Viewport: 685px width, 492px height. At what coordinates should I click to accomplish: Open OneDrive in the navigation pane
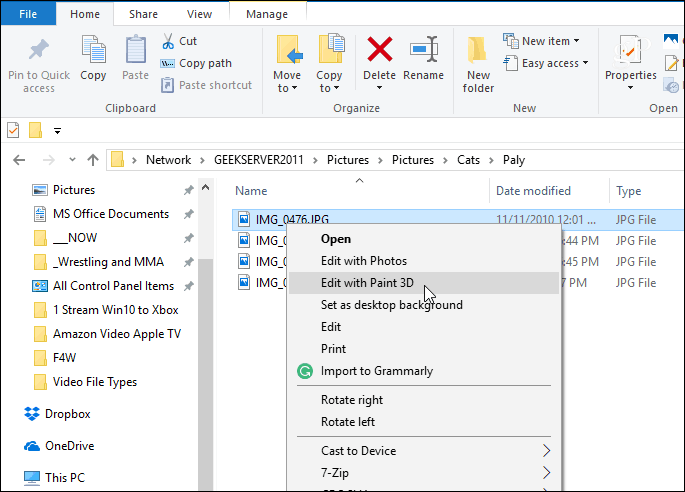tap(59, 446)
